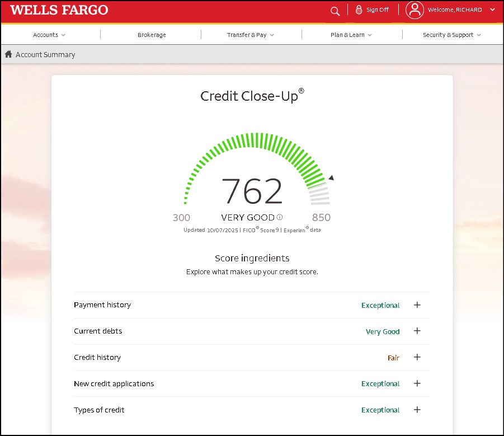Image resolution: width=504 pixels, height=436 pixels.
Task: Click the Wells Fargo logo
Action: tap(59, 10)
